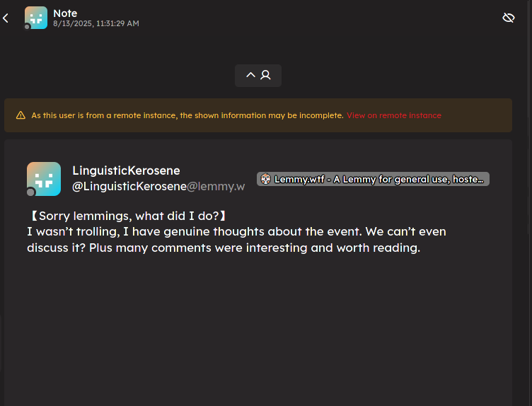
Task: Click the status dot on the header avatar
Action: tap(27, 26)
